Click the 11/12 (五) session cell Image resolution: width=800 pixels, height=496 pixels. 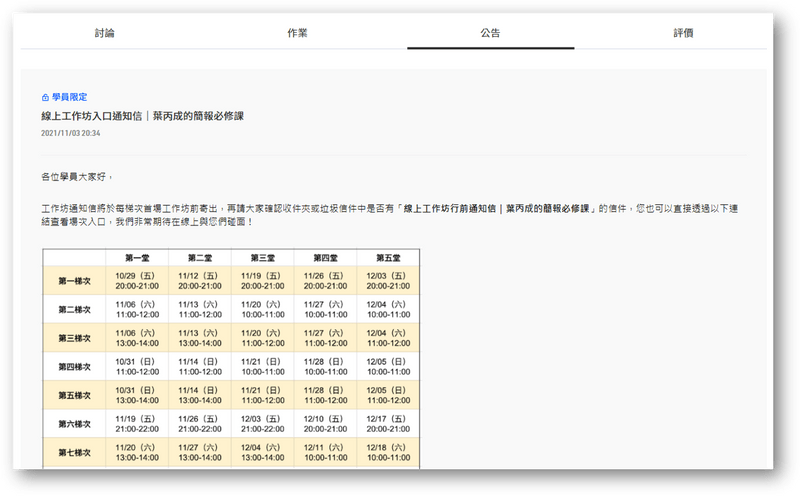click(199, 281)
